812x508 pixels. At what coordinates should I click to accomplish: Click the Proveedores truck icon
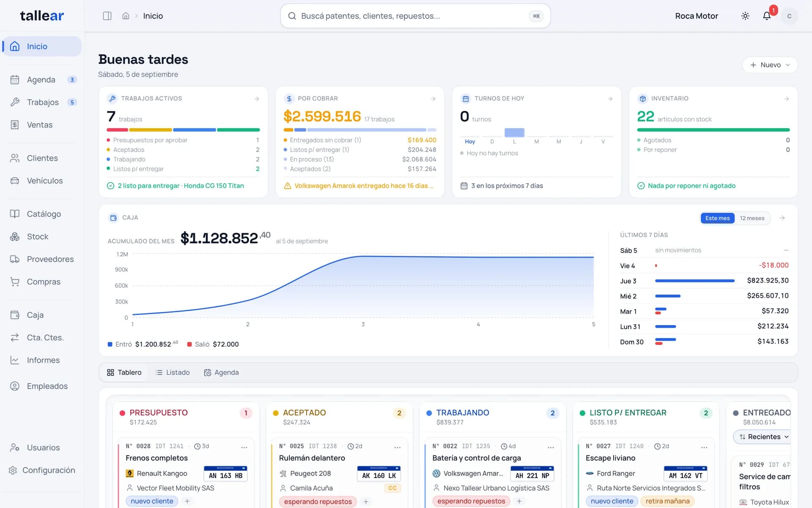[15, 259]
